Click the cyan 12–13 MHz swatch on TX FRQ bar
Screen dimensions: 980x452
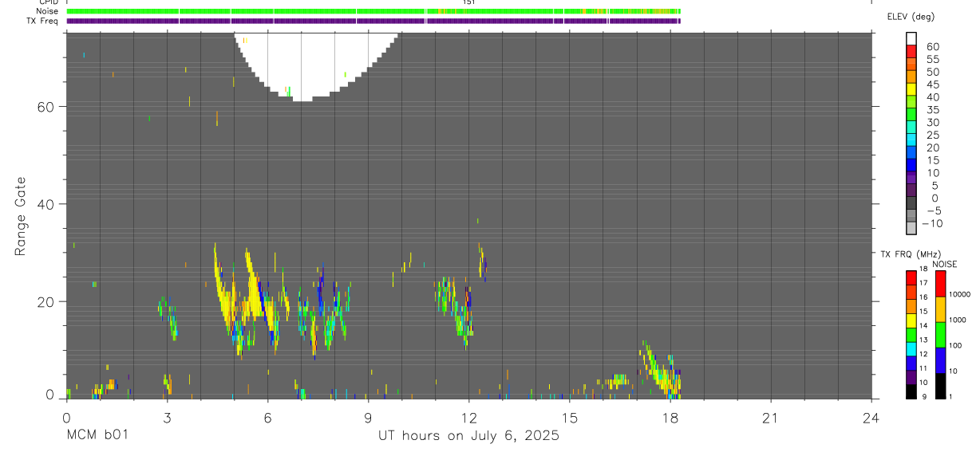pos(911,349)
